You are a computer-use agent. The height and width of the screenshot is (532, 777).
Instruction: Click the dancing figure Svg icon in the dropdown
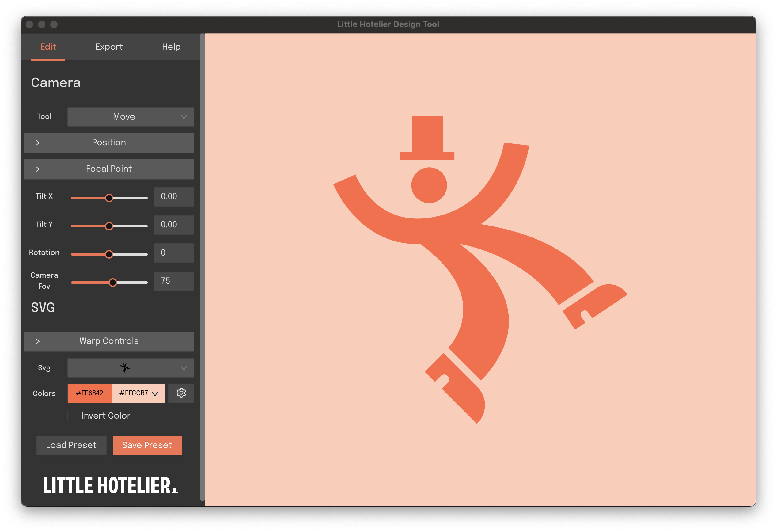124,368
